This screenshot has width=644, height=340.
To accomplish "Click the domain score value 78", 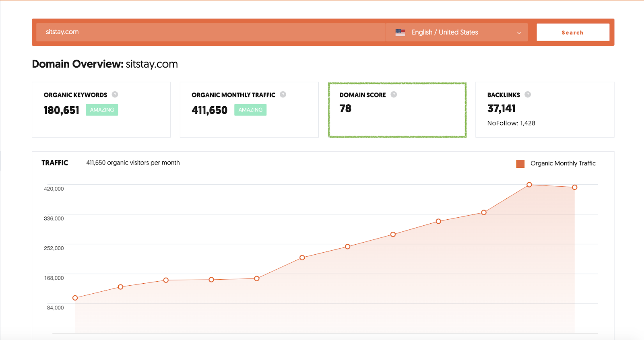I will [345, 109].
